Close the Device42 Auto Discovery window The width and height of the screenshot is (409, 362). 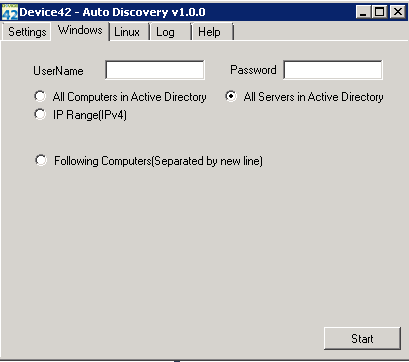pos(398,12)
